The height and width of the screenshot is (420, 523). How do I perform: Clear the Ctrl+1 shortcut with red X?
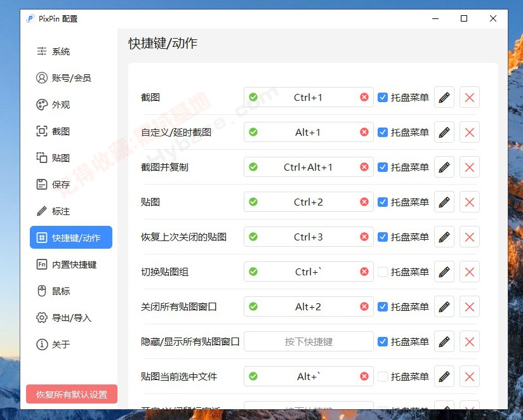364,97
